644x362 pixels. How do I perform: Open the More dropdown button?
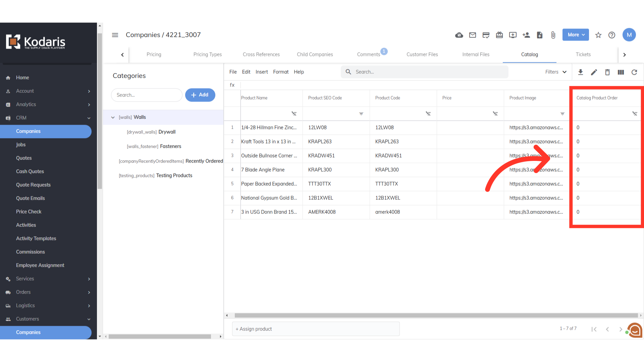point(576,35)
